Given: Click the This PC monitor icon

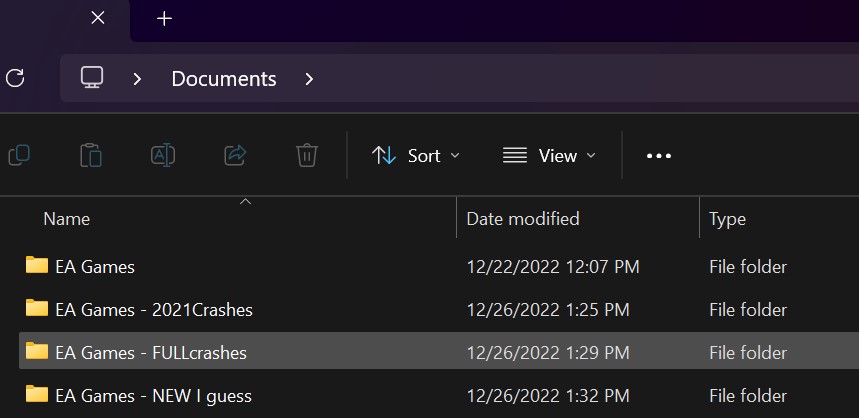Looking at the screenshot, I should [93, 78].
